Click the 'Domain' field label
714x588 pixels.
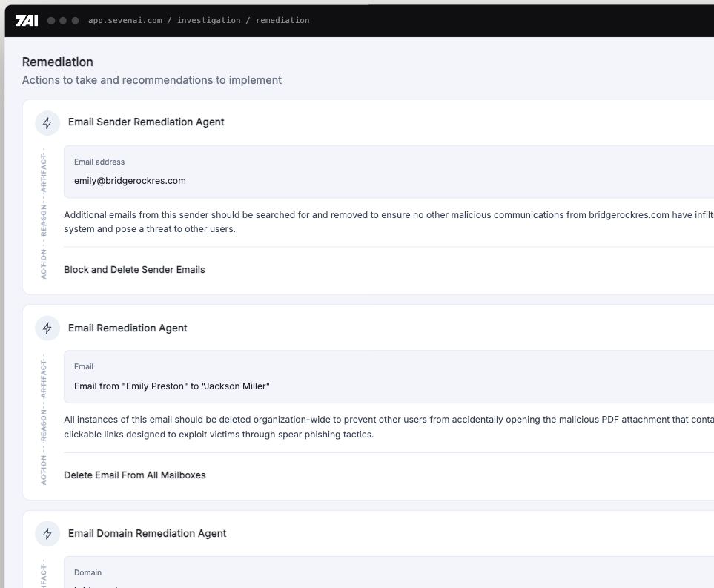[x=87, y=572]
